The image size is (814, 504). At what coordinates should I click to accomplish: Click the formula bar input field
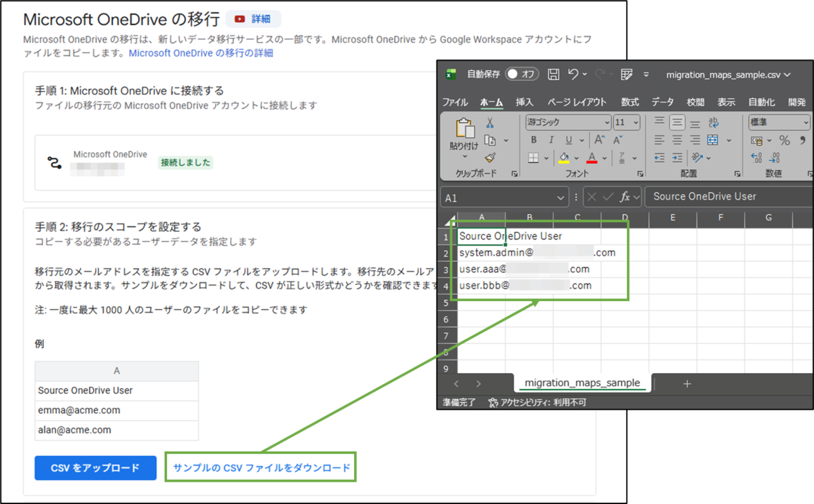tap(729, 197)
